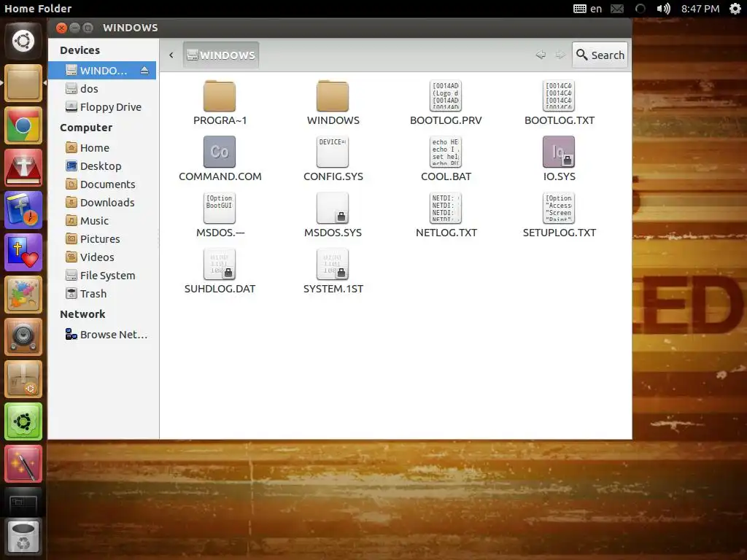
Task: Click the path bar left chevron
Action: [x=171, y=55]
